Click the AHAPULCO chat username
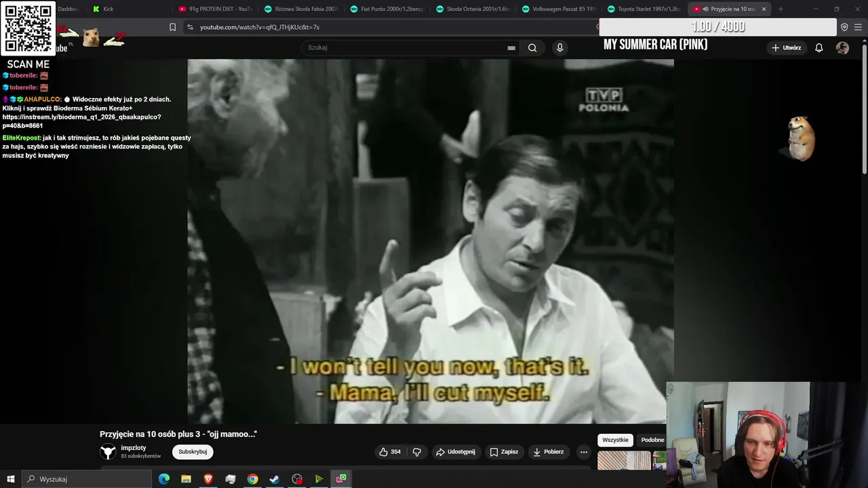This screenshot has height=488, width=868. pos(43,99)
